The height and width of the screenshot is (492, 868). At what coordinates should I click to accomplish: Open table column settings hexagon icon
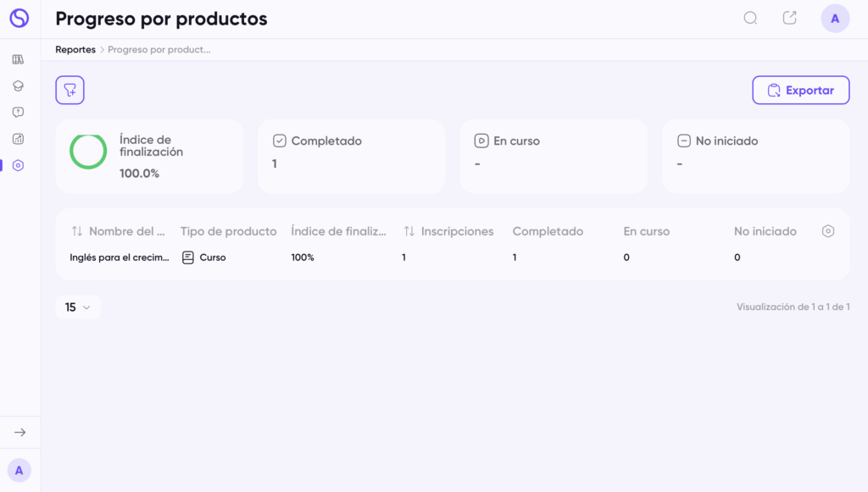[x=827, y=231]
